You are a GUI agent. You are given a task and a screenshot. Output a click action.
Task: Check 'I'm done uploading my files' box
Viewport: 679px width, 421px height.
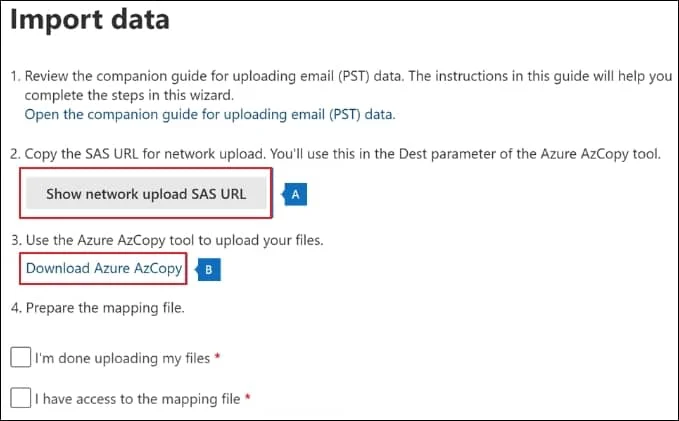tap(20, 357)
